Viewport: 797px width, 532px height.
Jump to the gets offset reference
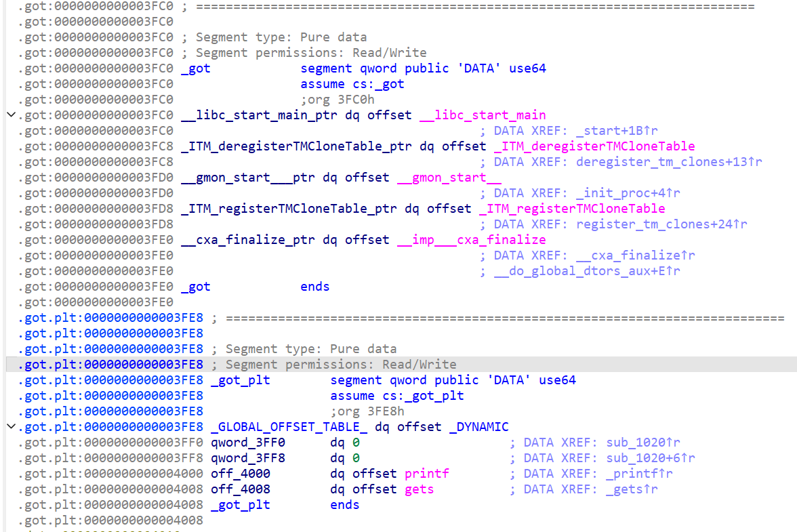tap(420, 489)
